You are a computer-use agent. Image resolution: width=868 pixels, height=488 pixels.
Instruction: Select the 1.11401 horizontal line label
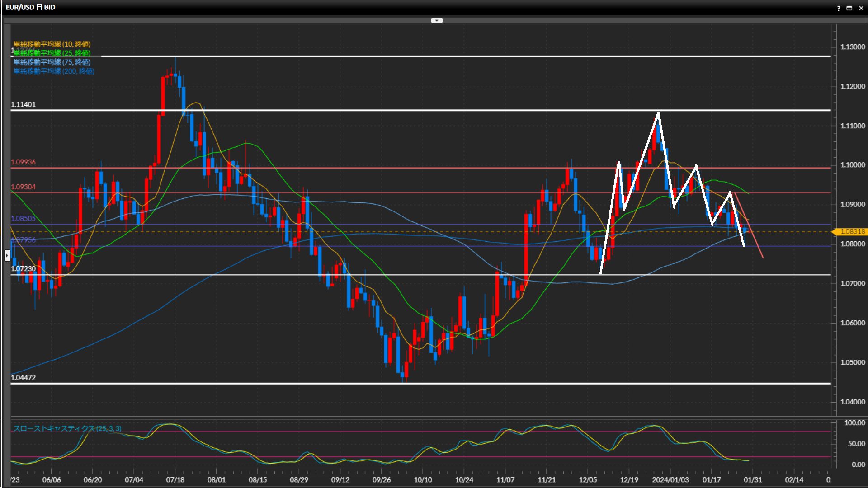(x=24, y=104)
